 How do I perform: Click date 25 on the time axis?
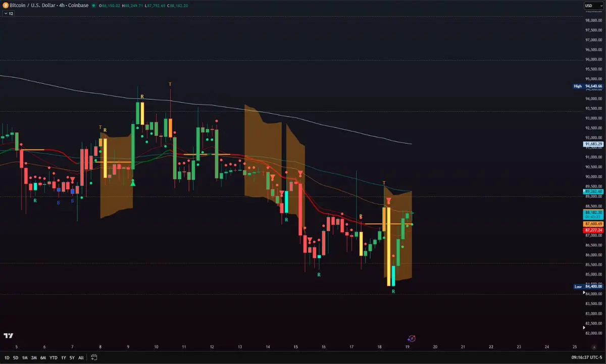pos(575,347)
